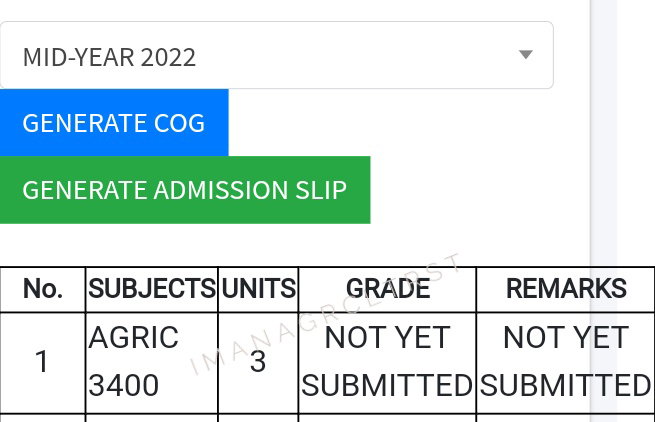Viewport: 655px width, 422px height.
Task: Click the GENERATE COG button
Action: 114,122
